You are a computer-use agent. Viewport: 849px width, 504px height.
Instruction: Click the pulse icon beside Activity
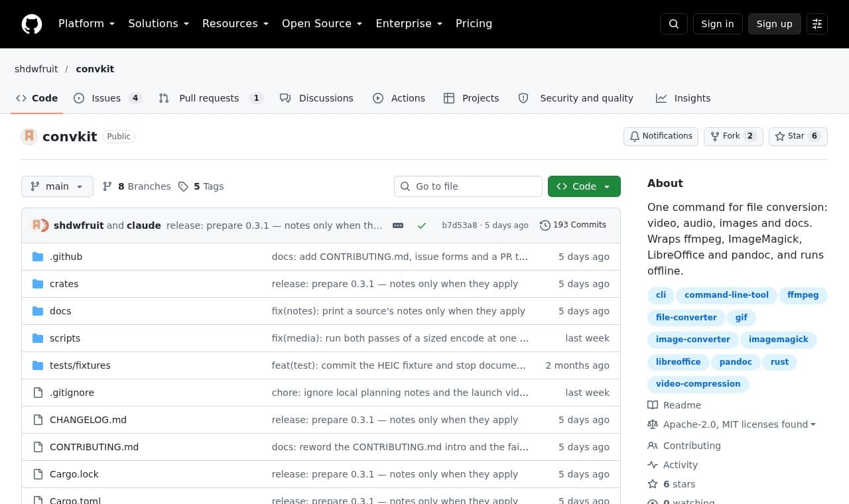coord(653,465)
